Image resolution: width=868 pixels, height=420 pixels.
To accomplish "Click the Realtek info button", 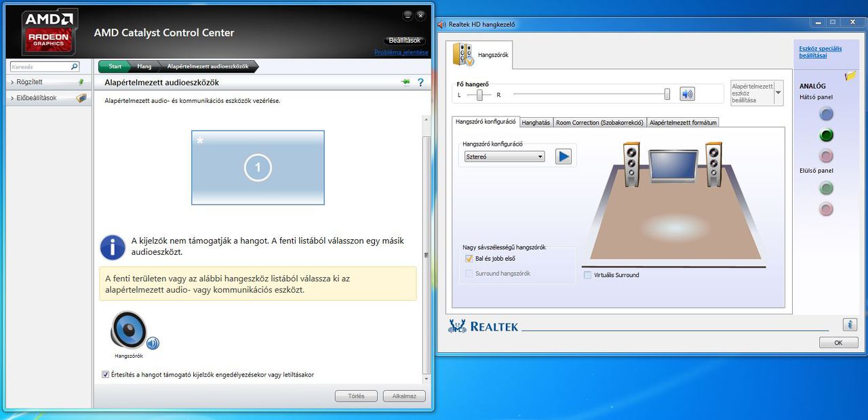I will click(850, 324).
